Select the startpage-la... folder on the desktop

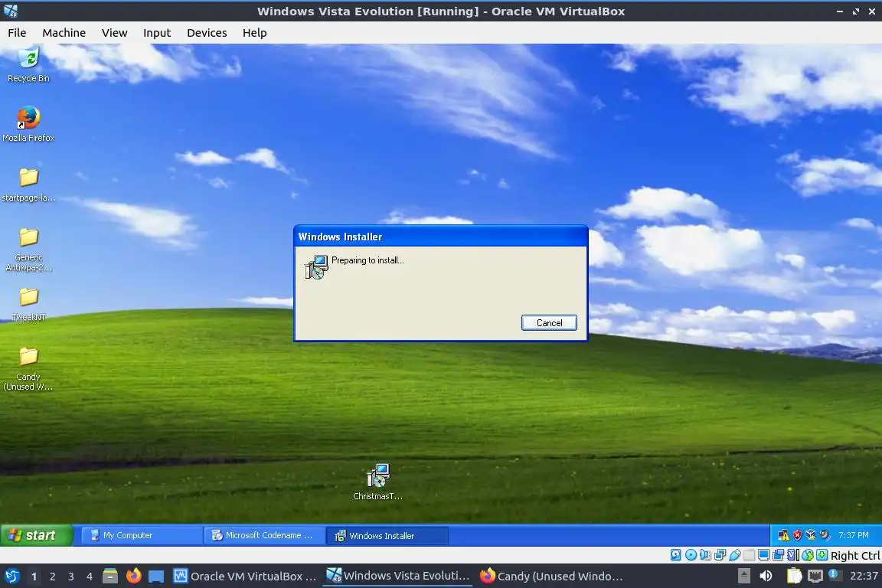[28, 185]
